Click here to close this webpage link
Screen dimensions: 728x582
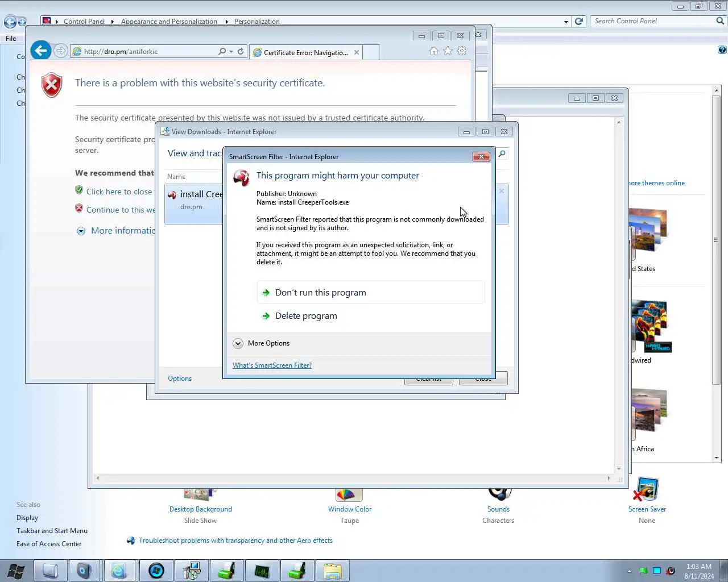coord(119,192)
